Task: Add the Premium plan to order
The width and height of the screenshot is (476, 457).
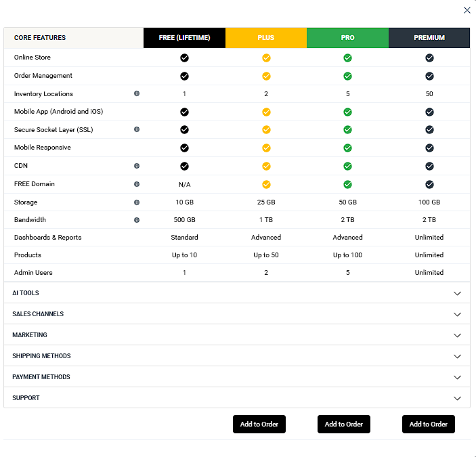Action: (x=429, y=425)
